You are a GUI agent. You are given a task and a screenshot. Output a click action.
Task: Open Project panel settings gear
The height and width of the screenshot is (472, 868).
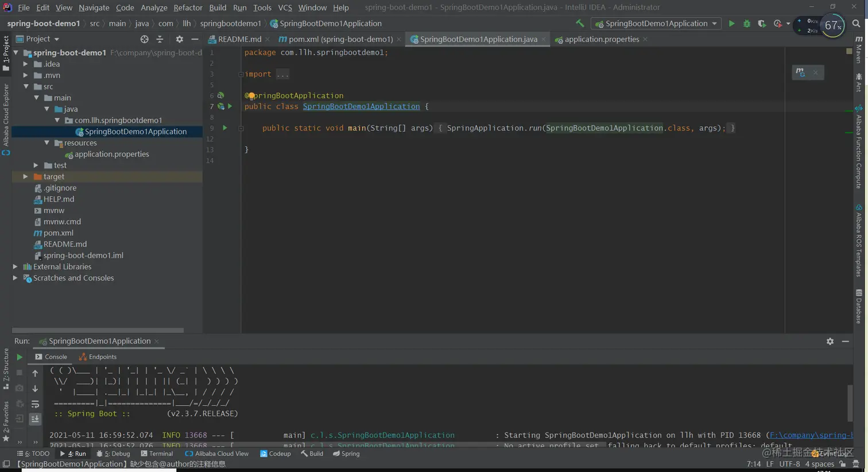[x=179, y=39]
